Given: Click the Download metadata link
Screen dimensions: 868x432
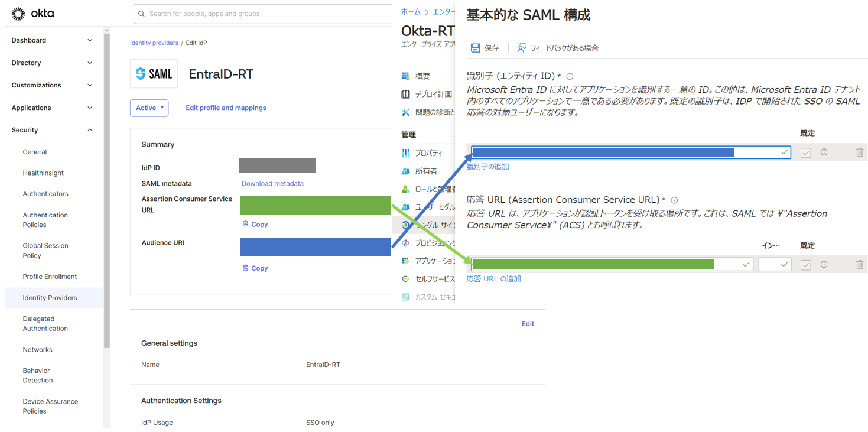Looking at the screenshot, I should coord(272,183).
